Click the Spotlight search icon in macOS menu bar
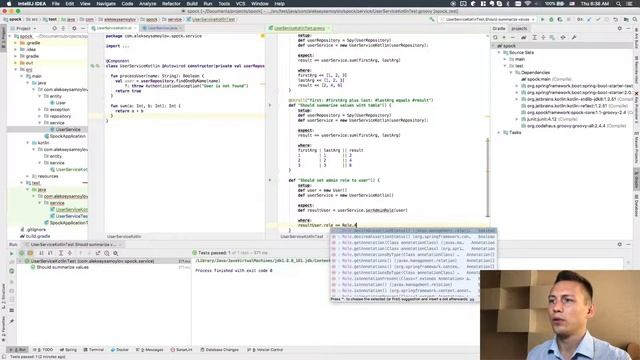Viewport: 640px width, 360px height. pos(618,4)
